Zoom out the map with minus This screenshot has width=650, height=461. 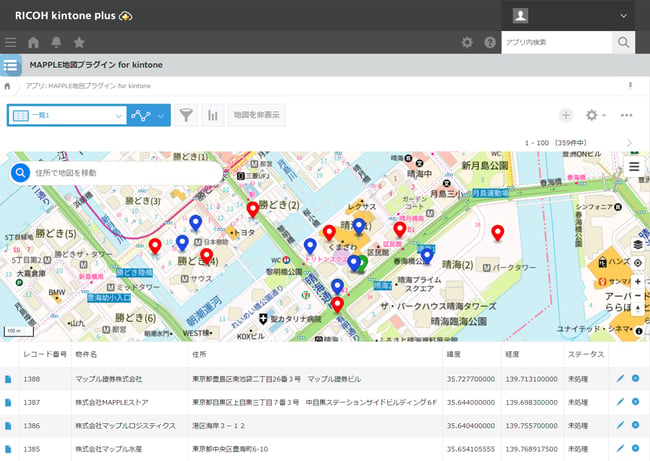[638, 295]
